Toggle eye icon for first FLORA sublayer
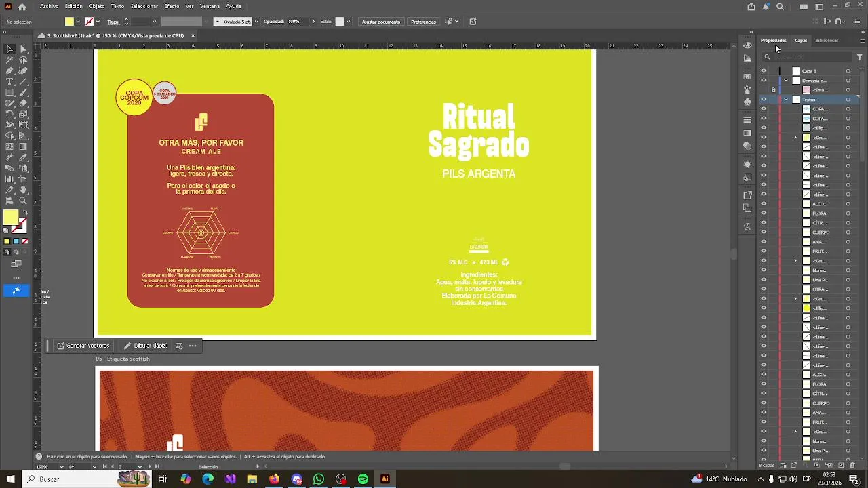The height and width of the screenshot is (488, 868). pyautogui.click(x=764, y=213)
